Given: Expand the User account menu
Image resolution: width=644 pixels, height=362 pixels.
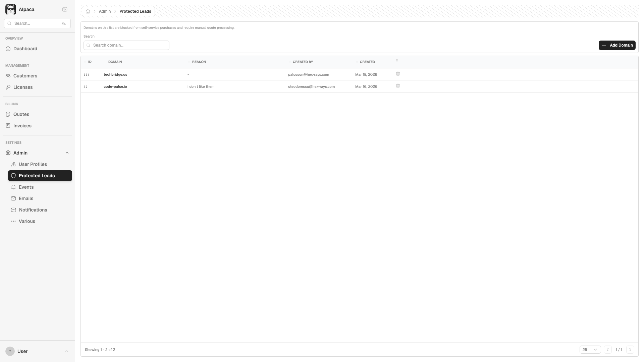Looking at the screenshot, I should tap(37, 351).
